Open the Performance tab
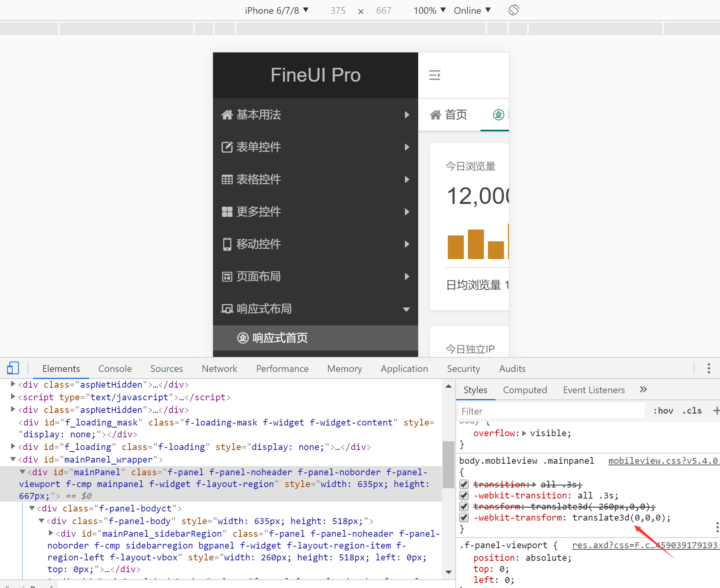 (x=282, y=368)
